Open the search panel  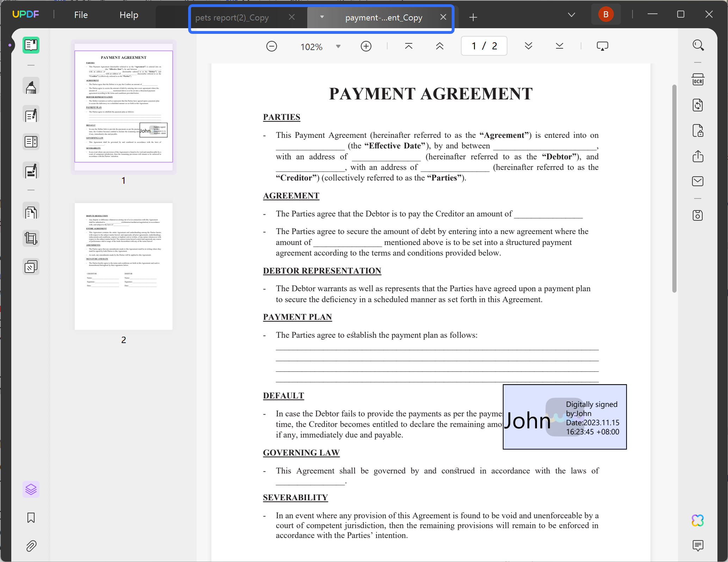pyautogui.click(x=699, y=45)
